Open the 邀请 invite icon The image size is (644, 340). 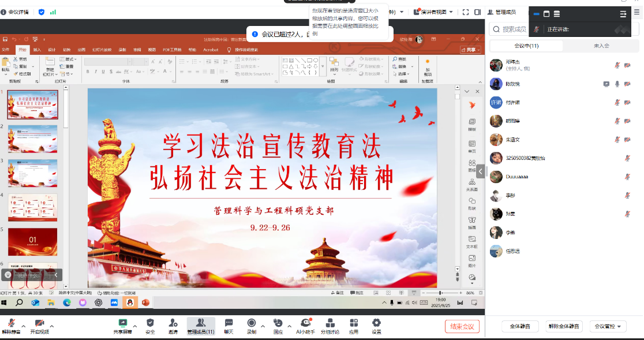point(173,323)
